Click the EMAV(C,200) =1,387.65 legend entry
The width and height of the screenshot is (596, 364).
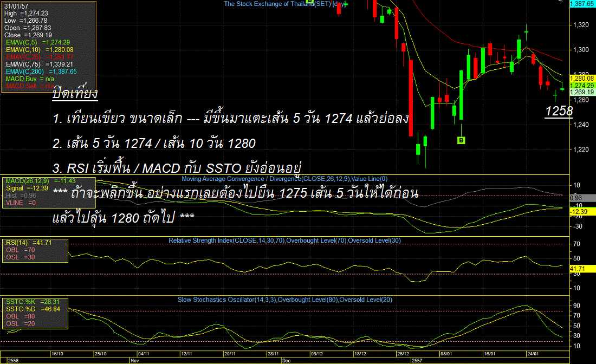pos(41,71)
